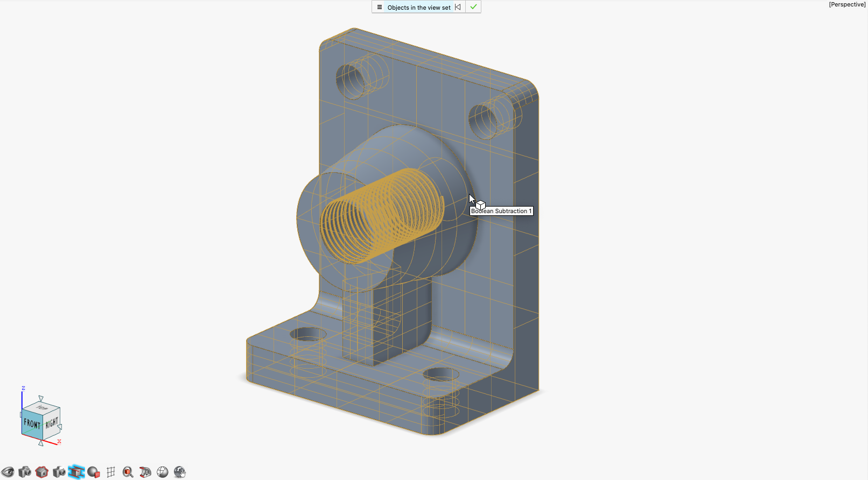Confirm with the green checkmark button
The height and width of the screenshot is (480, 868).
click(473, 7)
